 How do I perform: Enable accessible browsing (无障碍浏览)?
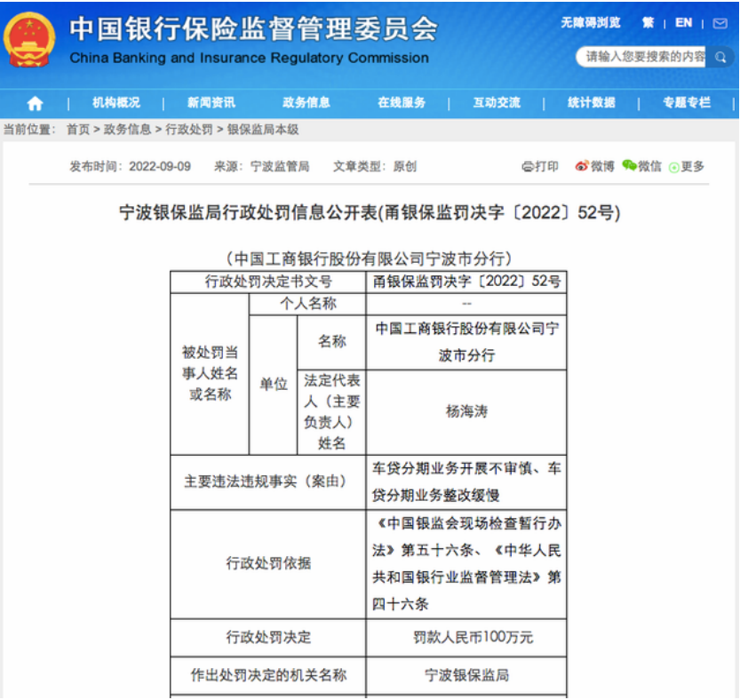click(x=590, y=23)
